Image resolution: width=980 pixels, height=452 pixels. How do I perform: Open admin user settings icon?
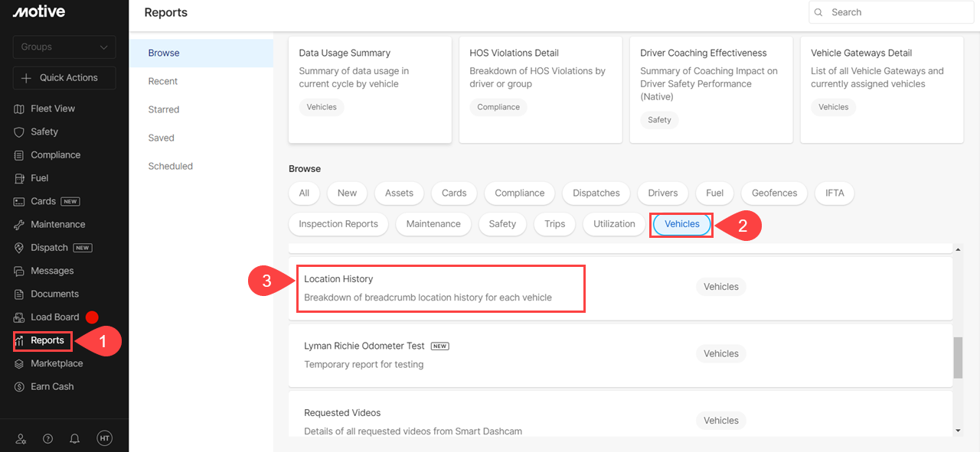tap(21, 438)
